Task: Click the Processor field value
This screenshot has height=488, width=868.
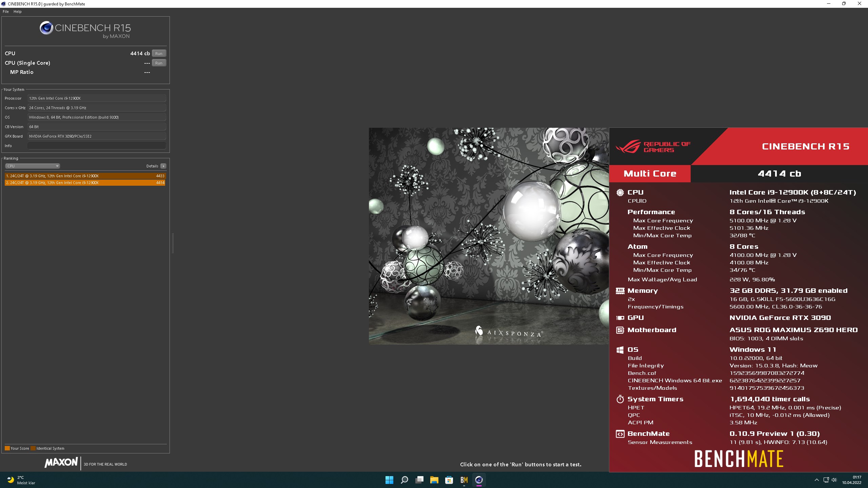Action: [97, 98]
